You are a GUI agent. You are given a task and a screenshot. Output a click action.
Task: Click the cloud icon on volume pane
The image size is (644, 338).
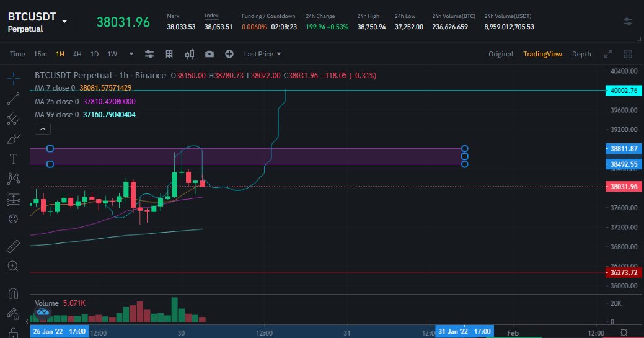click(x=42, y=313)
